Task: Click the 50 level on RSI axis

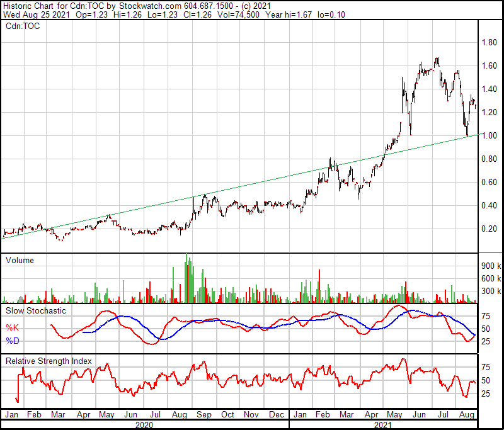Action: [x=486, y=380]
